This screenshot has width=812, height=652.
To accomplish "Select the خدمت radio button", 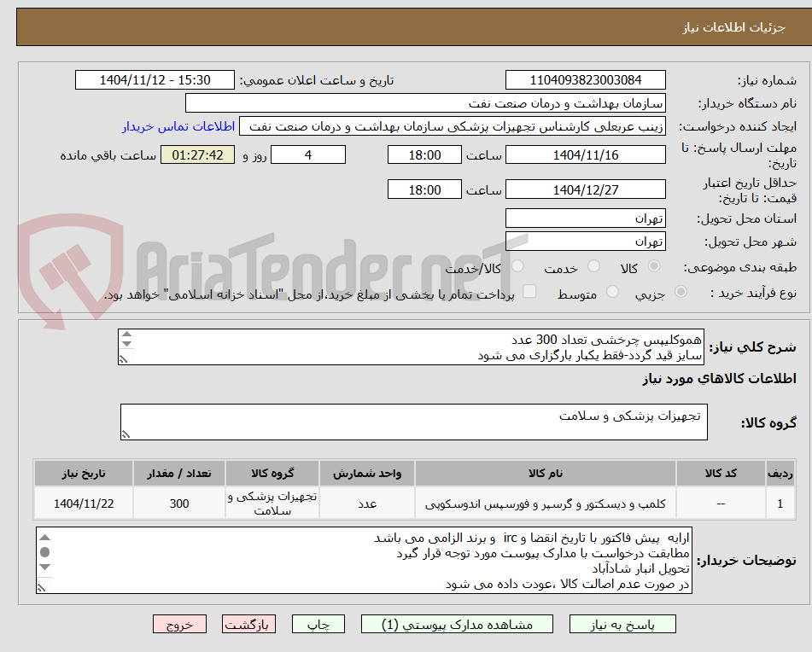I will [593, 266].
